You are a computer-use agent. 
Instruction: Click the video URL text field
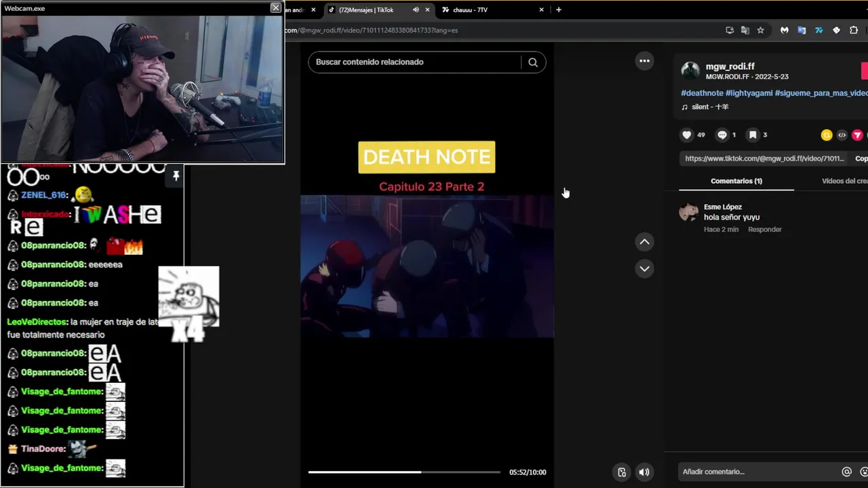764,159
